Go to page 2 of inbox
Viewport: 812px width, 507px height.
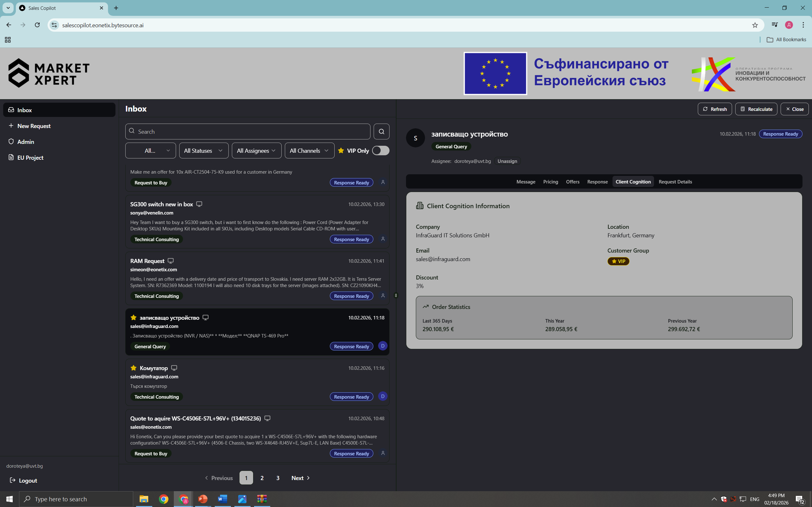click(262, 478)
